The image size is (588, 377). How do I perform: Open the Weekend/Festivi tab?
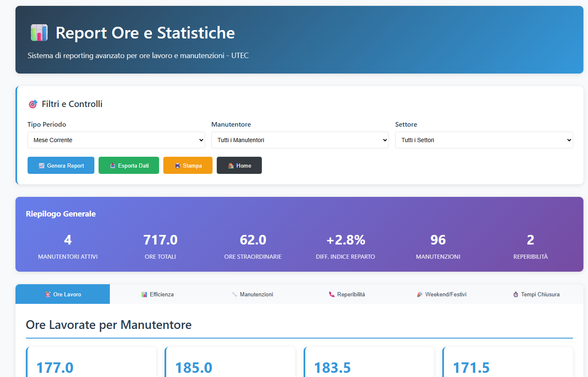tap(441, 295)
